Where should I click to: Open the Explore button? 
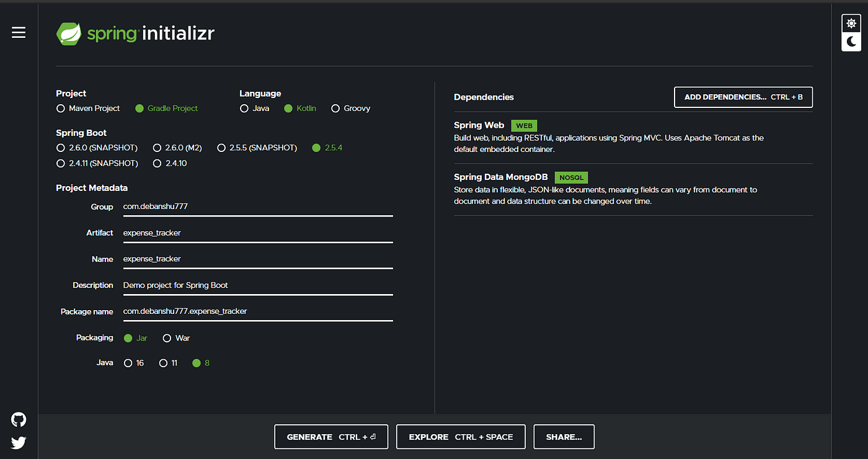click(461, 437)
